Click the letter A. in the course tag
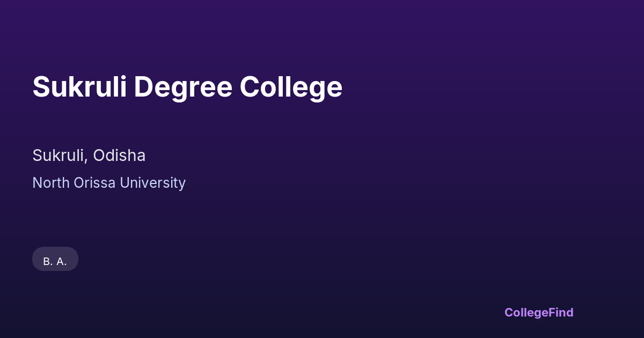Image resolution: width=644 pixels, height=338 pixels. tap(62, 261)
